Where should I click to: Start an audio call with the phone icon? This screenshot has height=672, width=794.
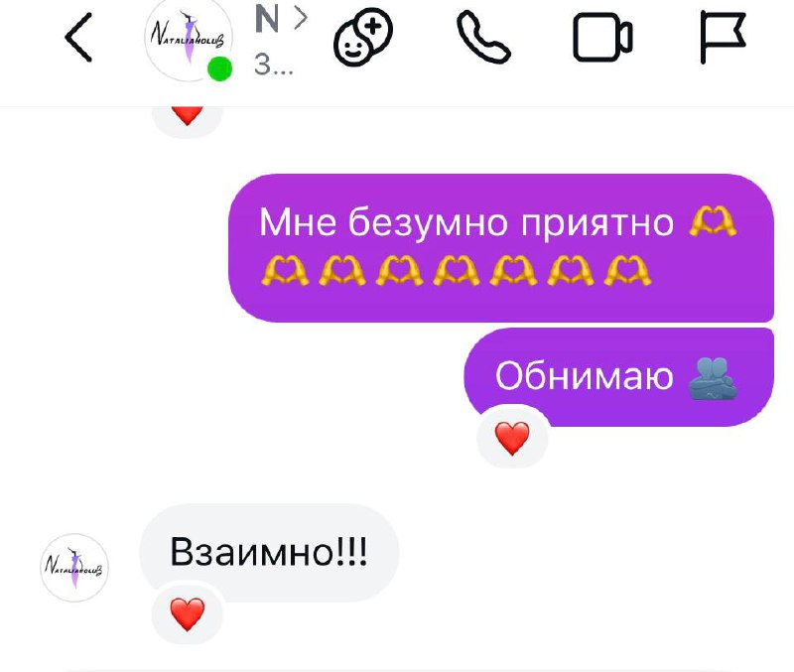click(483, 39)
